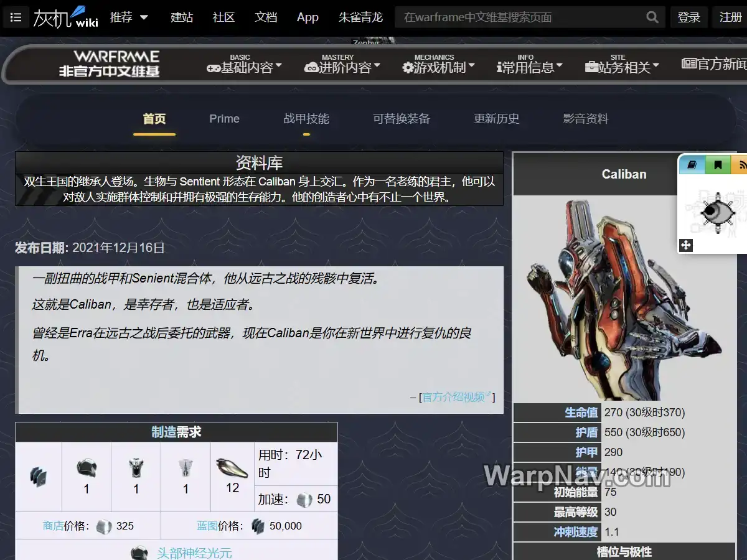Switch to the 影音资料 tab
This screenshot has height=560, width=747.
point(586,119)
